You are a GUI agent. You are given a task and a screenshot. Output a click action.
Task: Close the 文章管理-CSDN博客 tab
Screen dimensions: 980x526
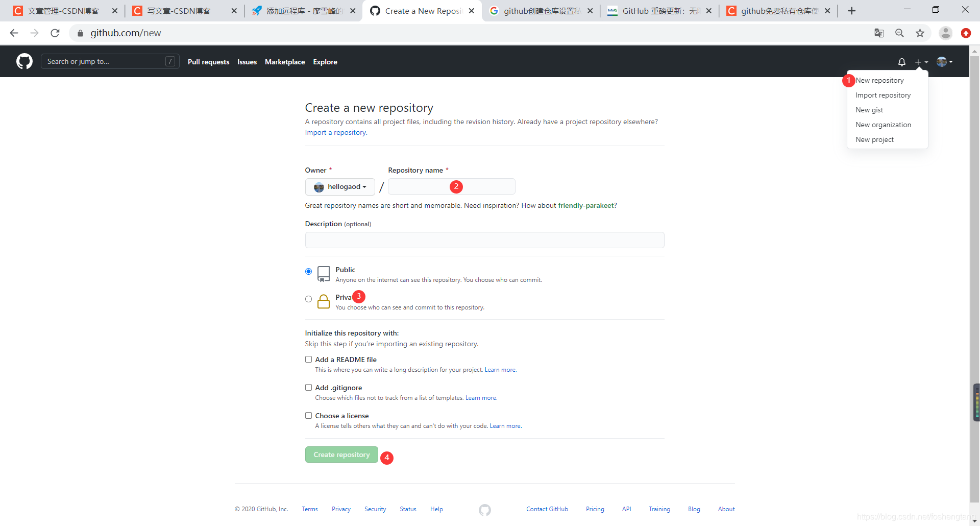click(x=114, y=11)
